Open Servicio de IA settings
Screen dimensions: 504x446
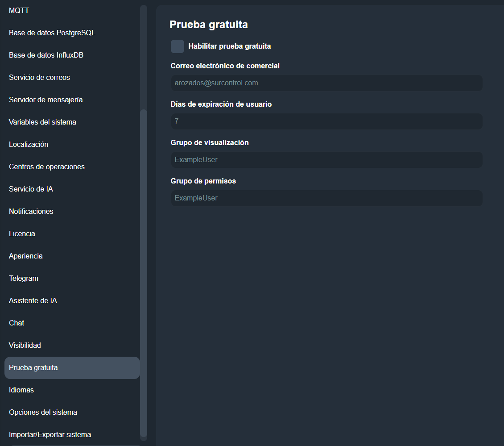tap(31, 189)
